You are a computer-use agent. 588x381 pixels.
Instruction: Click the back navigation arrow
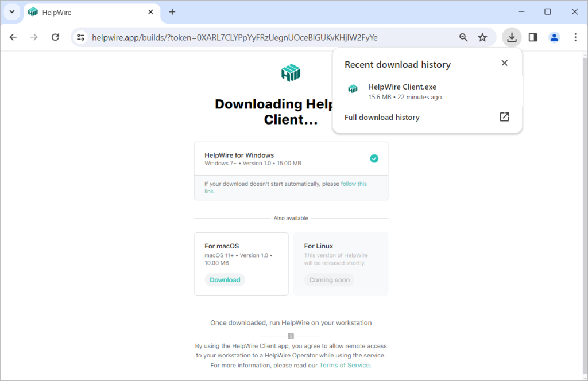click(13, 37)
